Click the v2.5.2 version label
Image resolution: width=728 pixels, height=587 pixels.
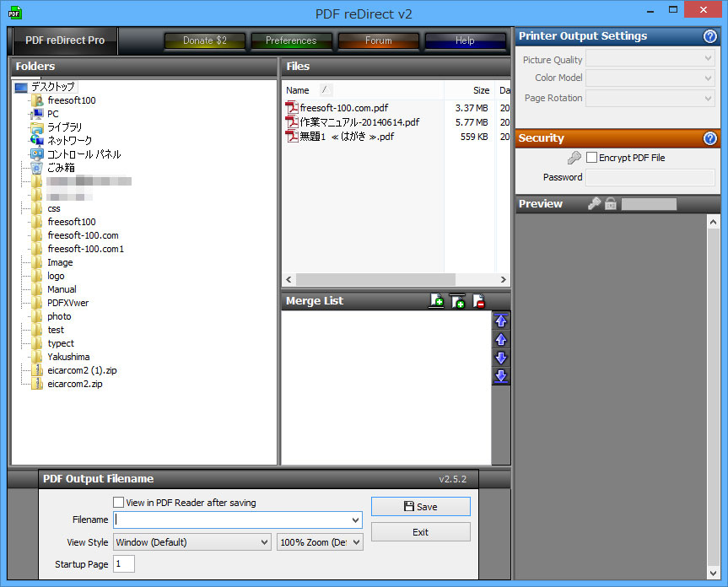point(453,479)
